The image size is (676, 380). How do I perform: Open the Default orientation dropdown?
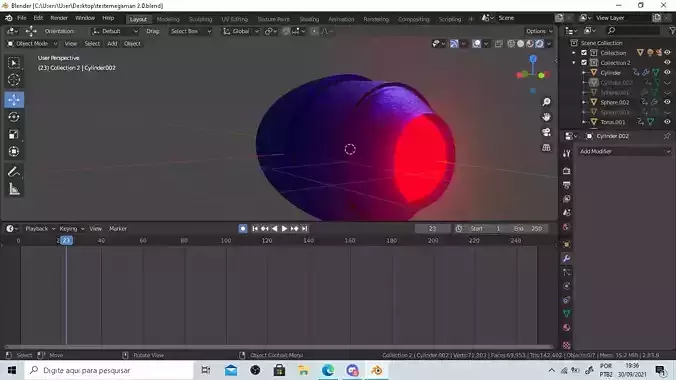point(115,31)
